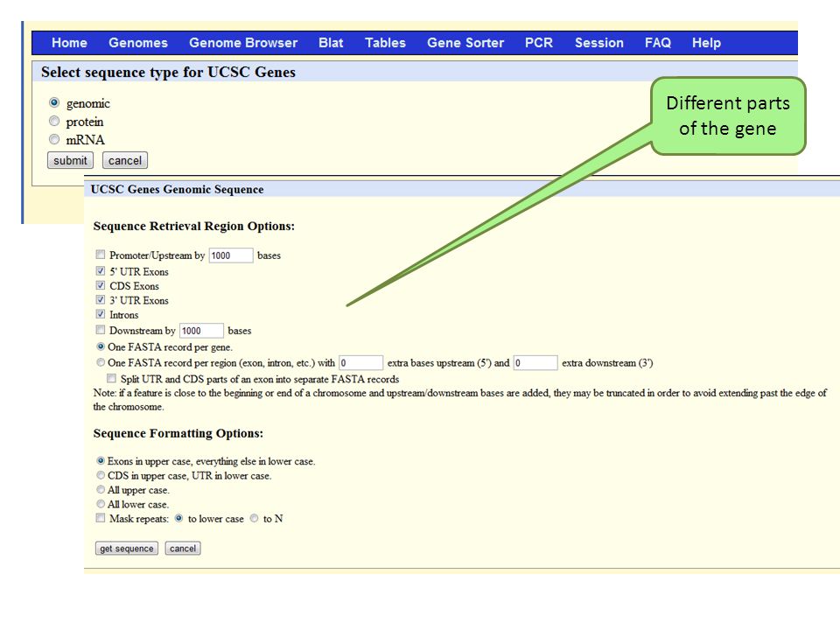Select mask repeats to N
840x630 pixels.
point(254,518)
